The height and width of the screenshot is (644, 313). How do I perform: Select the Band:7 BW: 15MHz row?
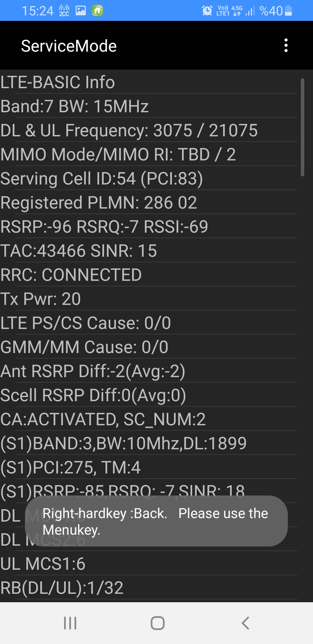click(x=149, y=106)
